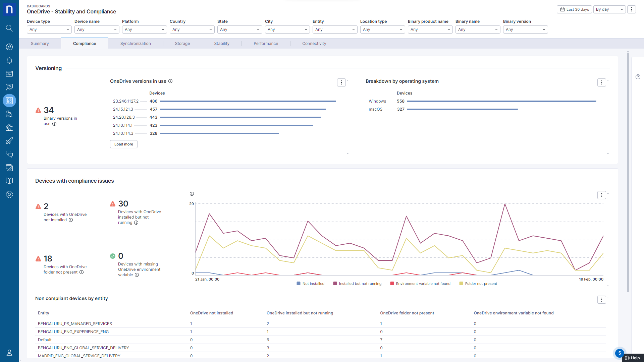Click the Load more button
This screenshot has width=644, height=362.
tap(124, 144)
